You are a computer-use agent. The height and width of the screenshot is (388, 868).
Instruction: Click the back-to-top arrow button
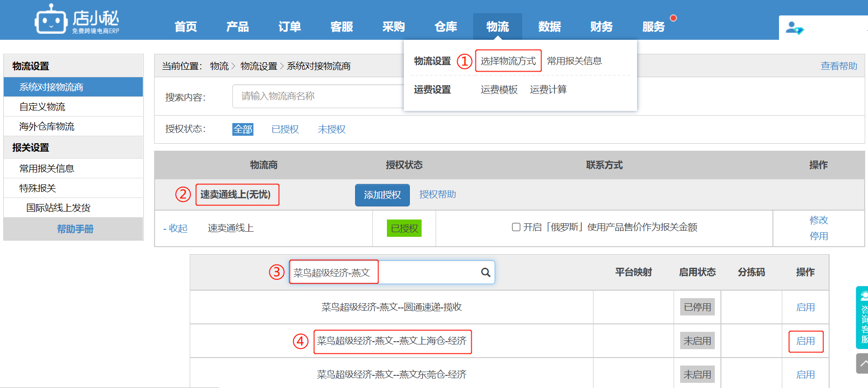[862, 363]
